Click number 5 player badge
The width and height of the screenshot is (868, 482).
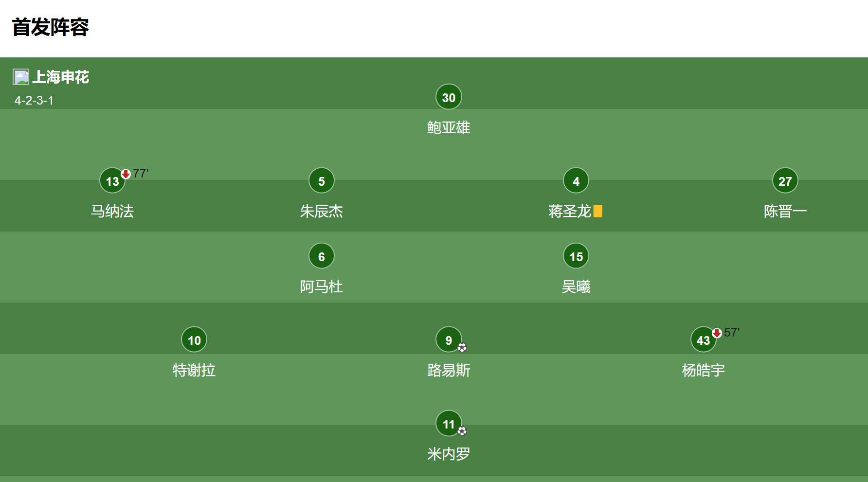point(322,181)
